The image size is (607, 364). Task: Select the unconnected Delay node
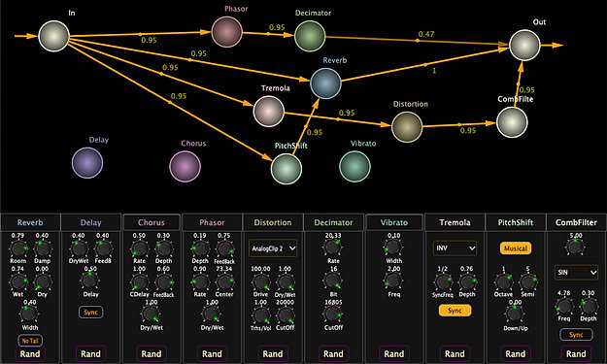pyautogui.click(x=87, y=163)
